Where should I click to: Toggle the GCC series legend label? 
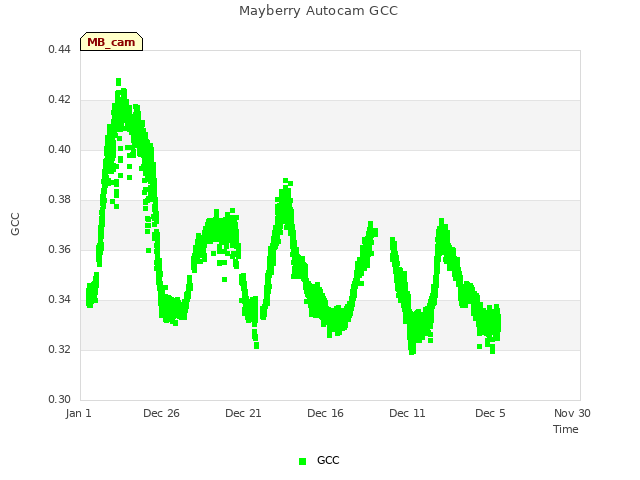pyautogui.click(x=328, y=460)
